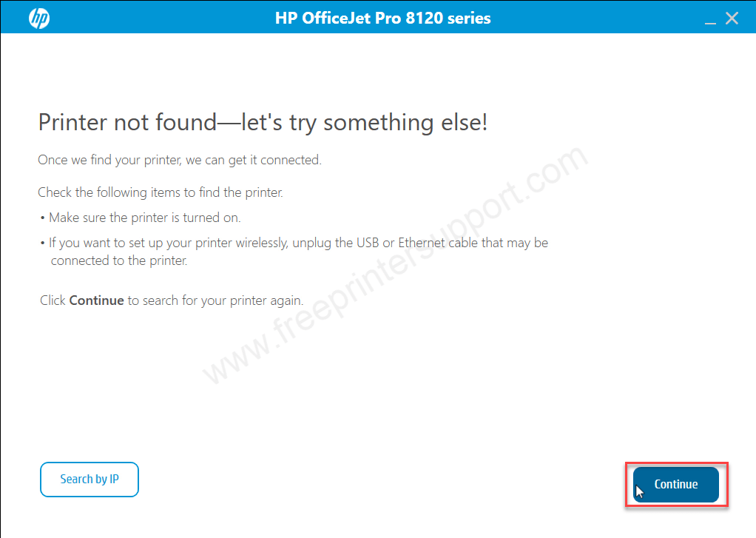Close the HP OfficeJet Pro setup window

[732, 19]
